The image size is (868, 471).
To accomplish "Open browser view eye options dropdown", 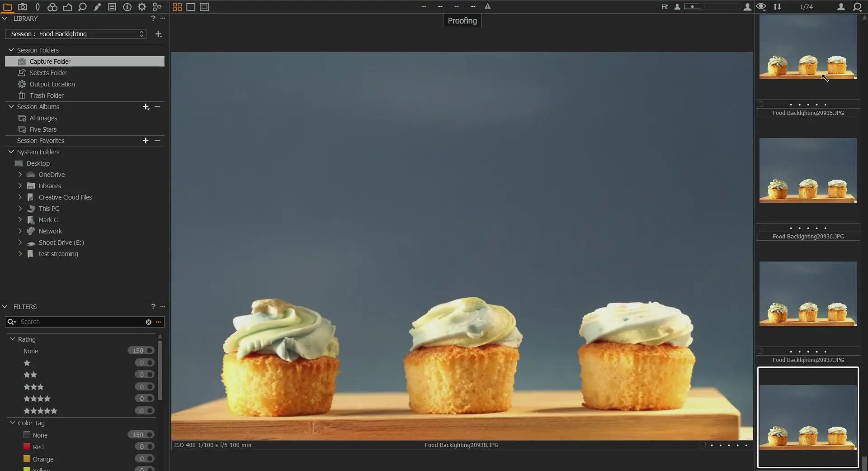I will pyautogui.click(x=761, y=7).
